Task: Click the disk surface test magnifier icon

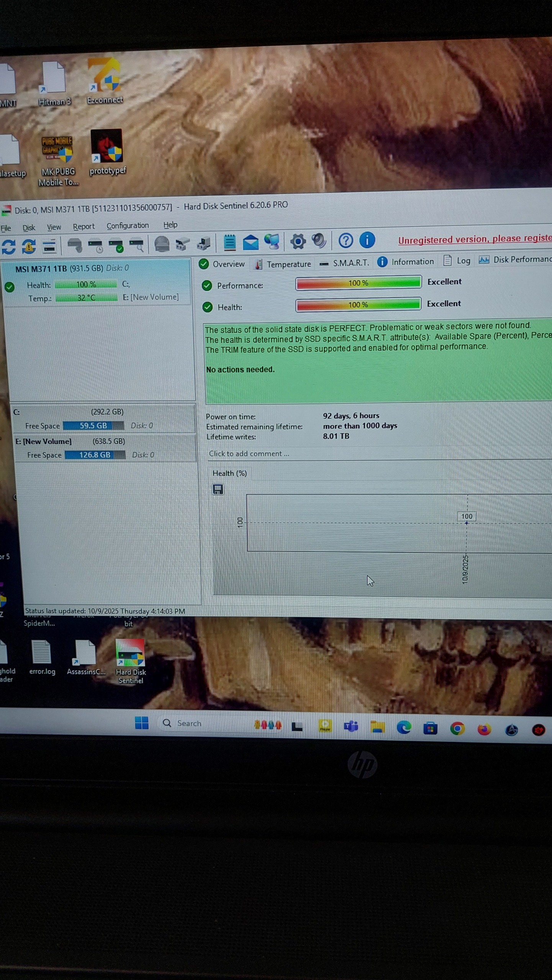Action: (x=137, y=245)
